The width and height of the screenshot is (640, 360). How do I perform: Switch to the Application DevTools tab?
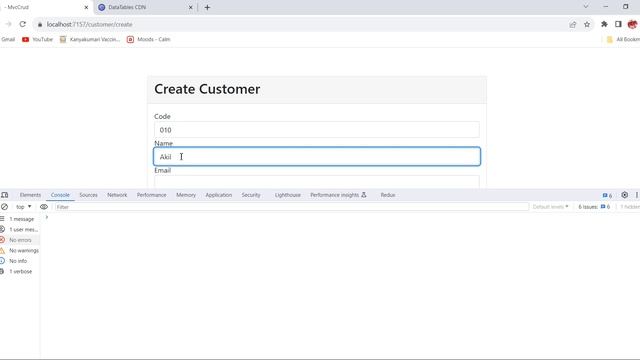[218, 195]
